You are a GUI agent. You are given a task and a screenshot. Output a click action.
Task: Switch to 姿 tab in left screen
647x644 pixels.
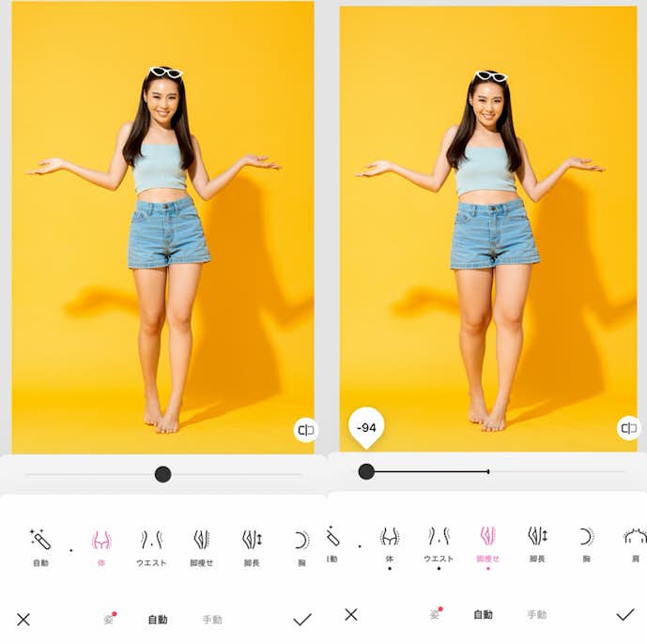coord(109,620)
